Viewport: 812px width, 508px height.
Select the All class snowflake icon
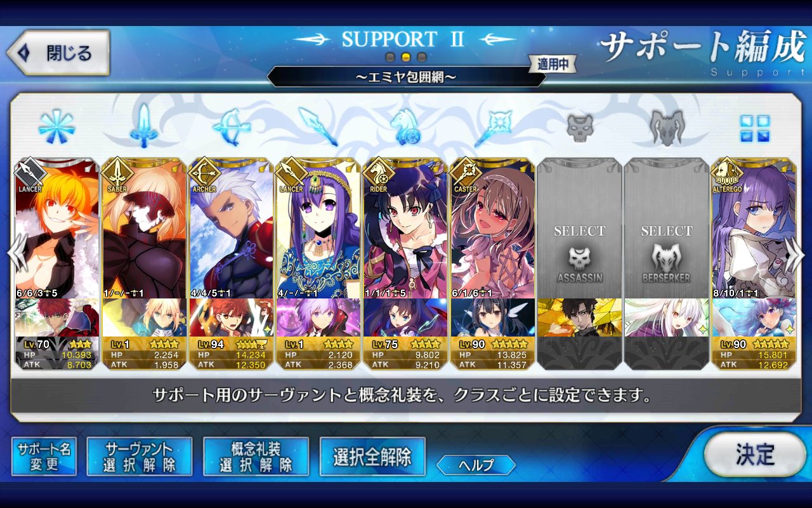(x=56, y=127)
